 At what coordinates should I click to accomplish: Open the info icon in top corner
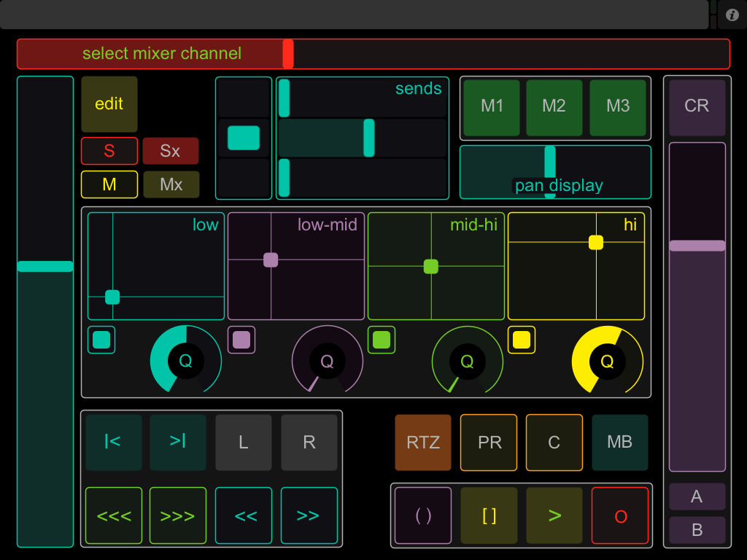732,15
